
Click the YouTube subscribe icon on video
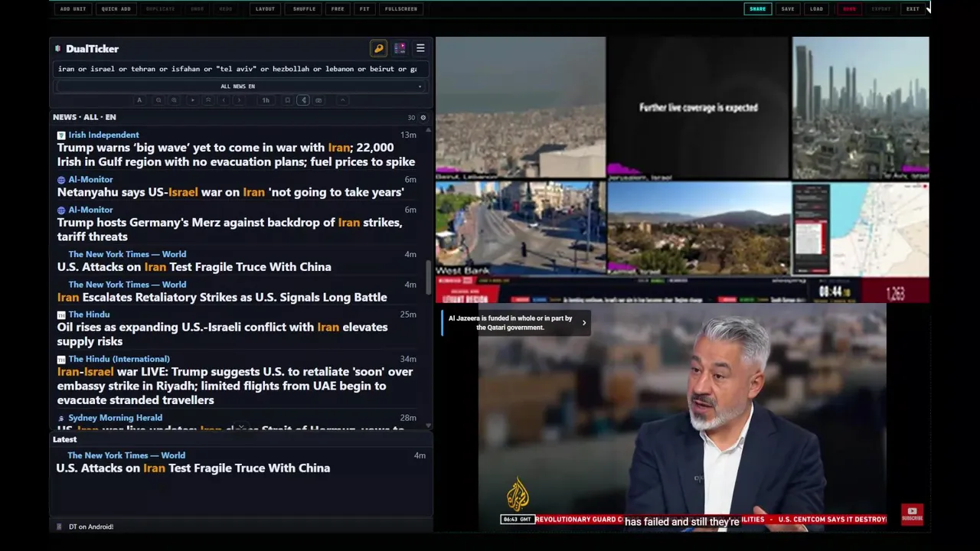(x=912, y=514)
